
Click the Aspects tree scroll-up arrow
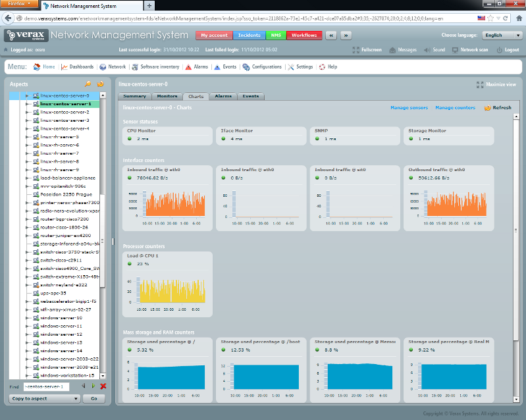point(103,95)
